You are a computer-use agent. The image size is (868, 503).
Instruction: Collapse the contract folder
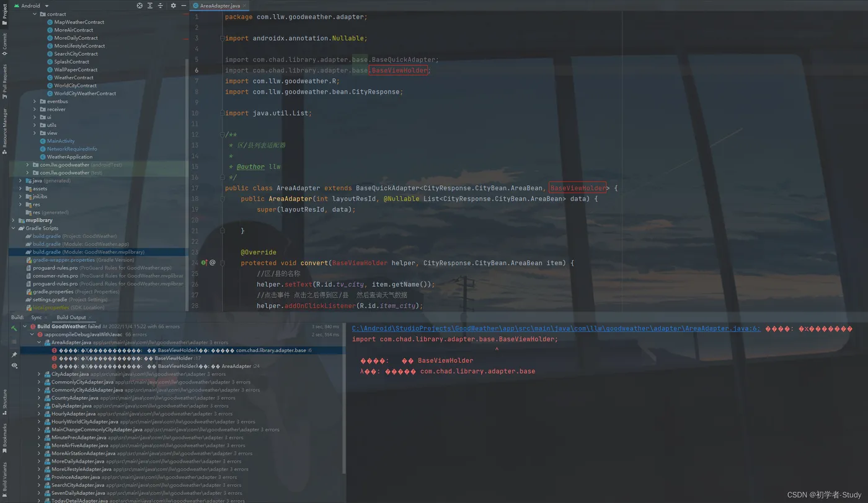(x=35, y=14)
